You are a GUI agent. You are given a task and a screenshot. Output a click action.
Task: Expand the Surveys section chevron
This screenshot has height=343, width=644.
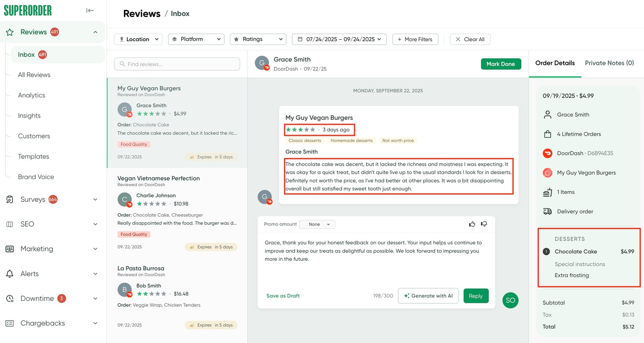[95, 199]
